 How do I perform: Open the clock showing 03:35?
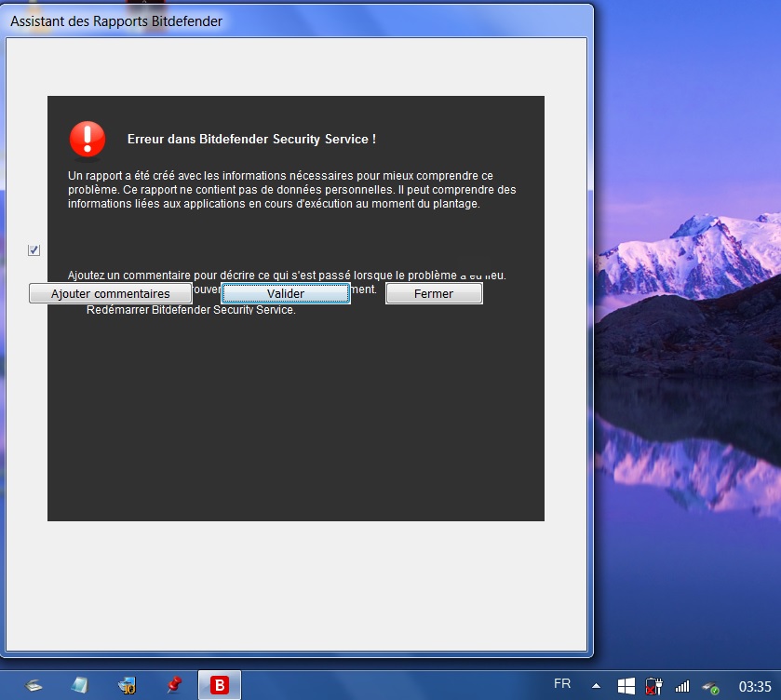tap(755, 687)
